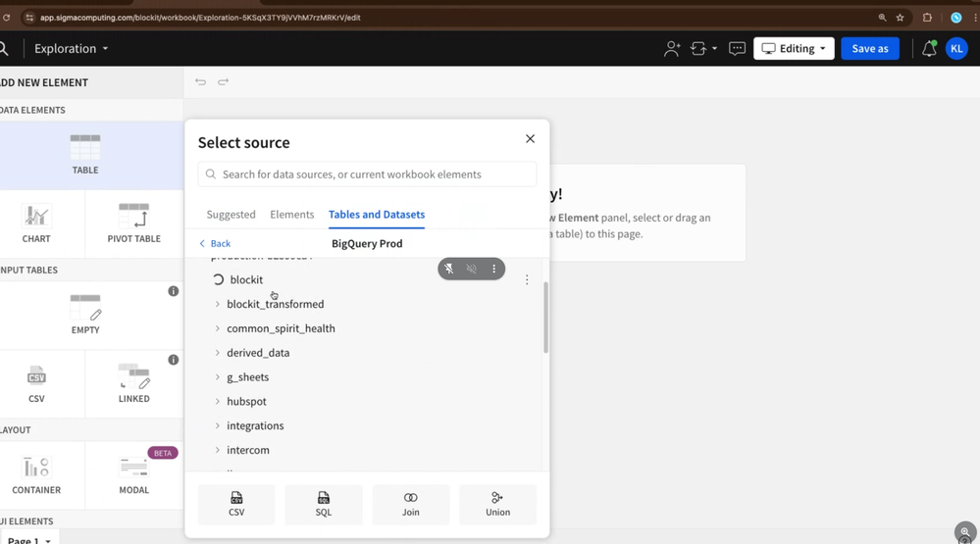Click the BigQuery Prod connection title
This screenshot has width=980, height=544.
[x=367, y=244]
